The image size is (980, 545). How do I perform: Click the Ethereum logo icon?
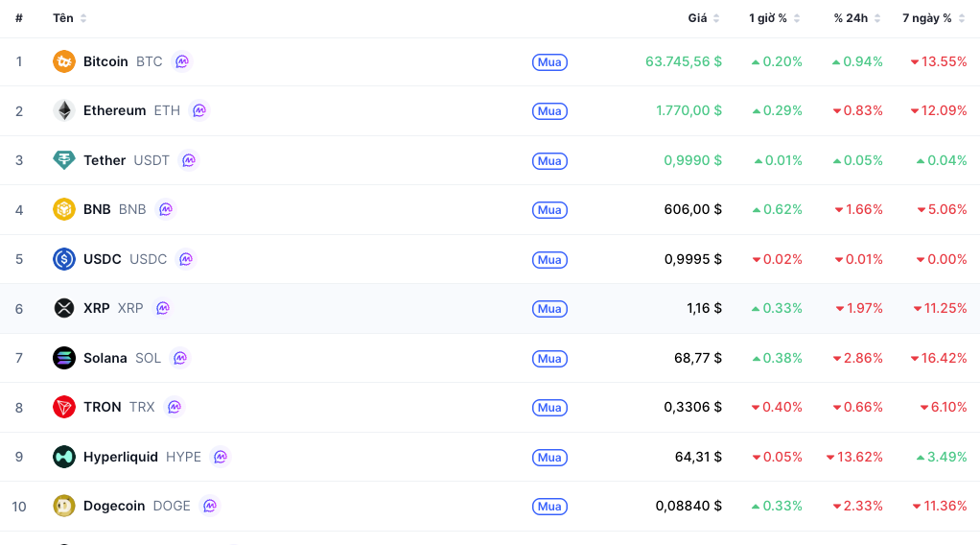point(63,110)
